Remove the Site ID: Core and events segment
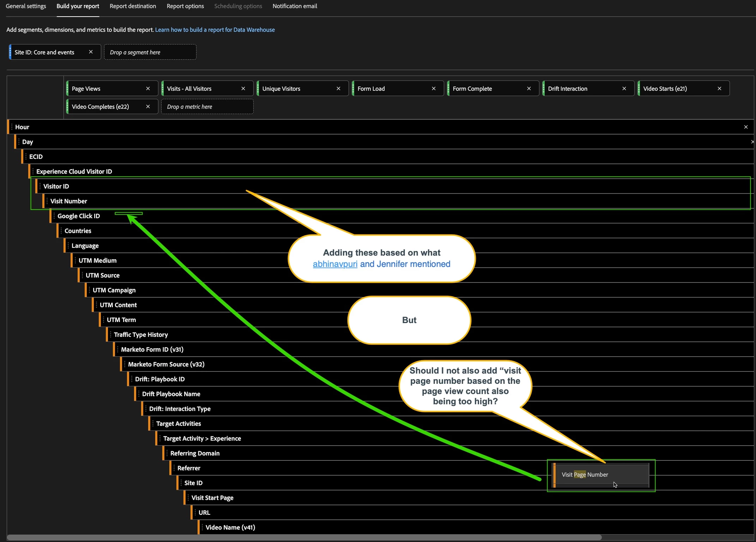Screen dimensions: 756x542 click(x=91, y=52)
